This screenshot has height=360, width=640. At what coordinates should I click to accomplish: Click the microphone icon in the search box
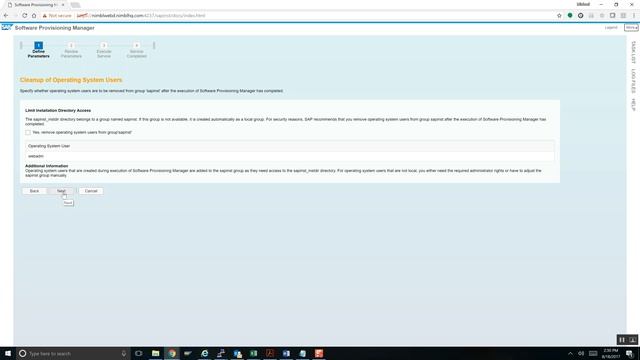124,353
